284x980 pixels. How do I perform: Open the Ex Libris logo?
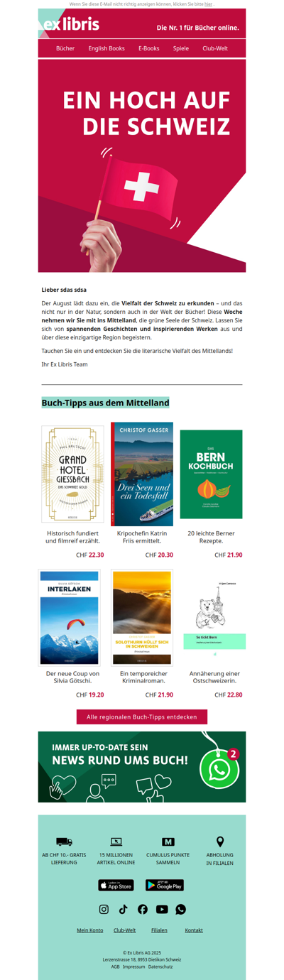coord(69,25)
